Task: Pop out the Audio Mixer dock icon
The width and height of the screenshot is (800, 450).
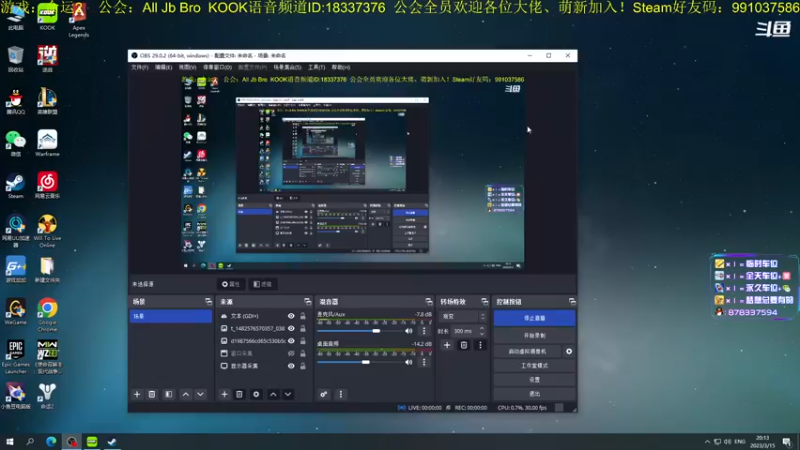Action: 429,302
